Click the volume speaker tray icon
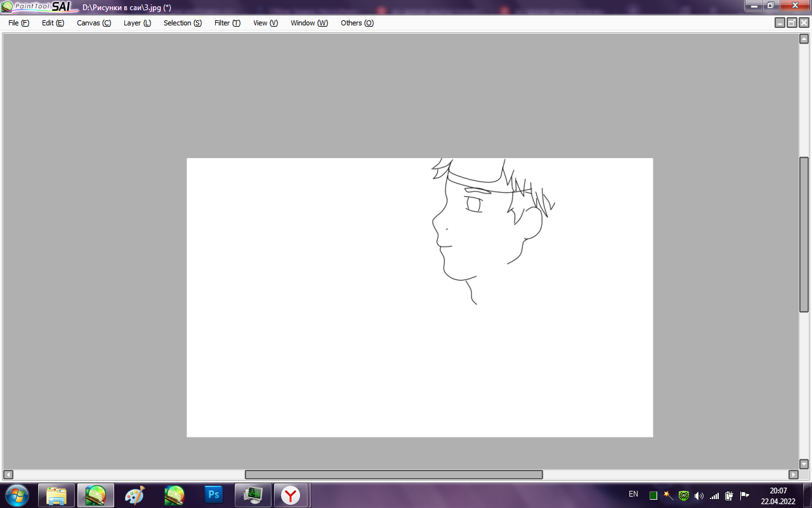Viewport: 812px width, 508px height. click(699, 495)
